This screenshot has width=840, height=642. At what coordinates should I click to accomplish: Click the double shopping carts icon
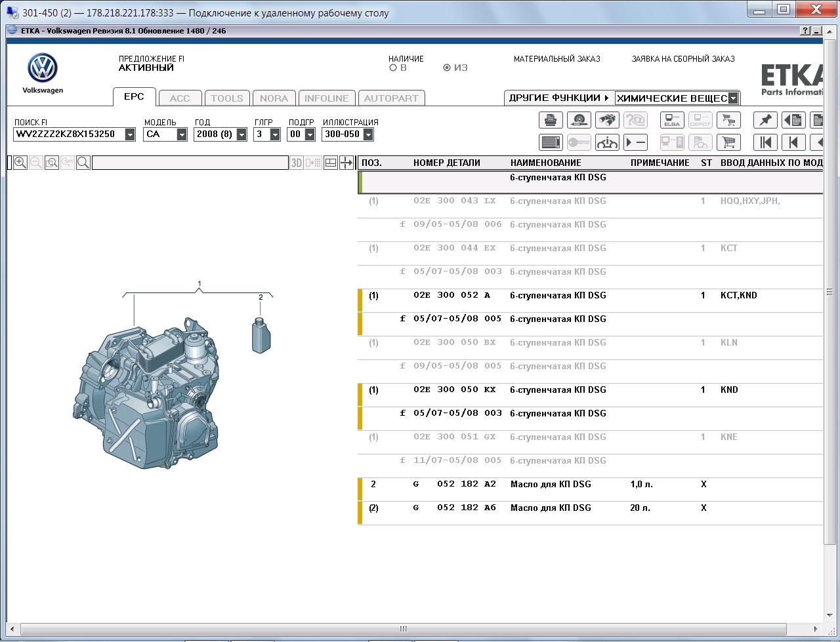pos(728,120)
